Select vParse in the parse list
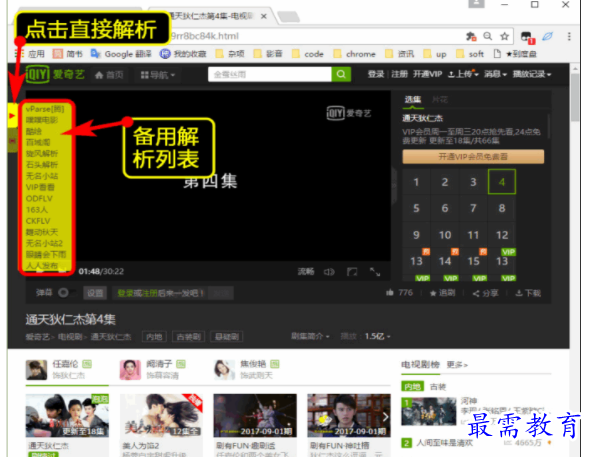Viewport: 589px width, 457px height. click(45, 109)
